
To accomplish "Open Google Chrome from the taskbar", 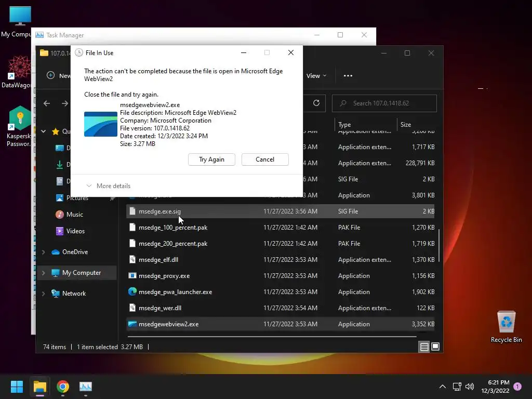I will [63, 387].
